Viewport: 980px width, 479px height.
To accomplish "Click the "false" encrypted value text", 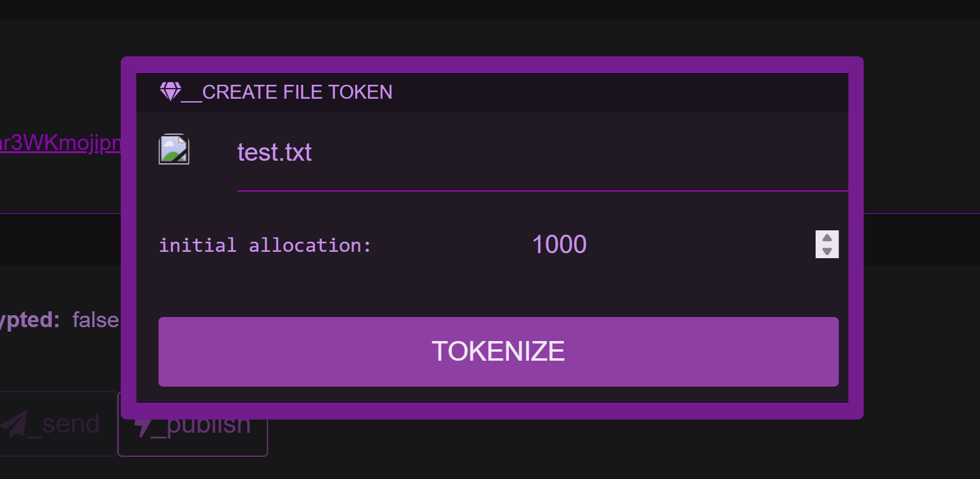I will [x=95, y=320].
